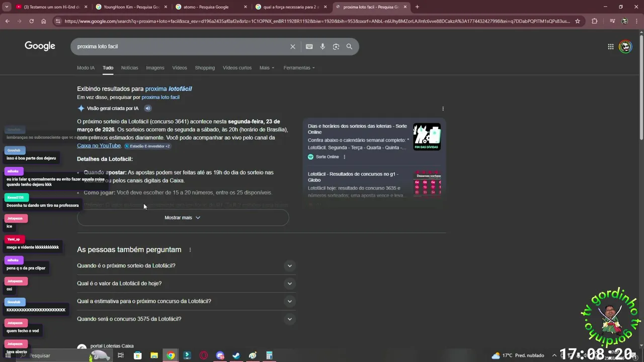
Task: Go to the browser home page
Action: point(44,21)
